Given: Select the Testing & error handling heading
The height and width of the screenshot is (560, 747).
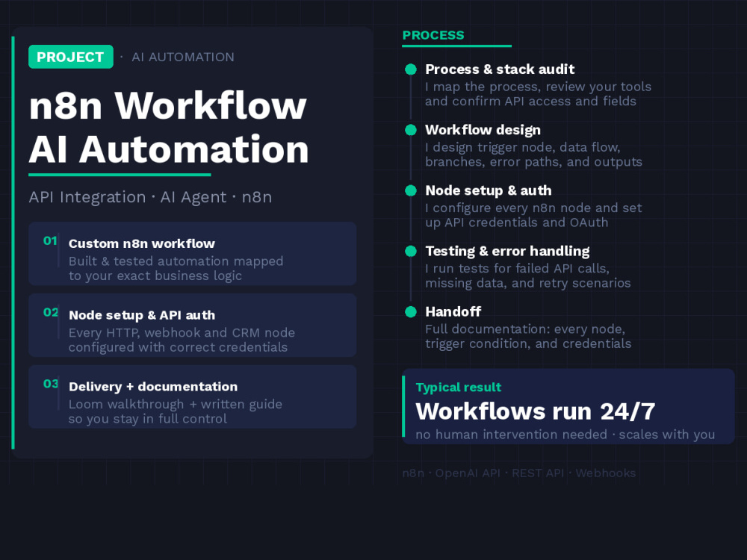Looking at the screenshot, I should [507, 251].
